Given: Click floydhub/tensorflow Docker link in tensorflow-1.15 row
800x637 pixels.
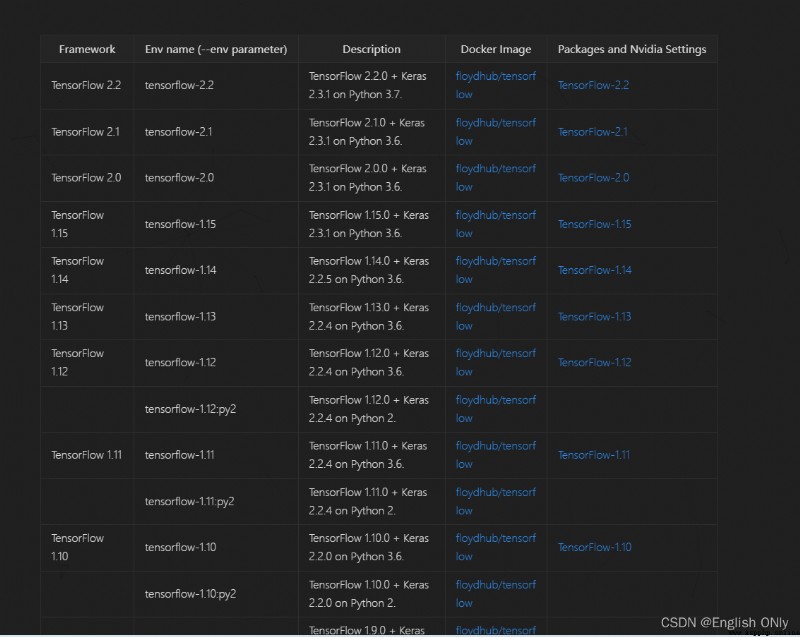Looking at the screenshot, I should 495,224.
